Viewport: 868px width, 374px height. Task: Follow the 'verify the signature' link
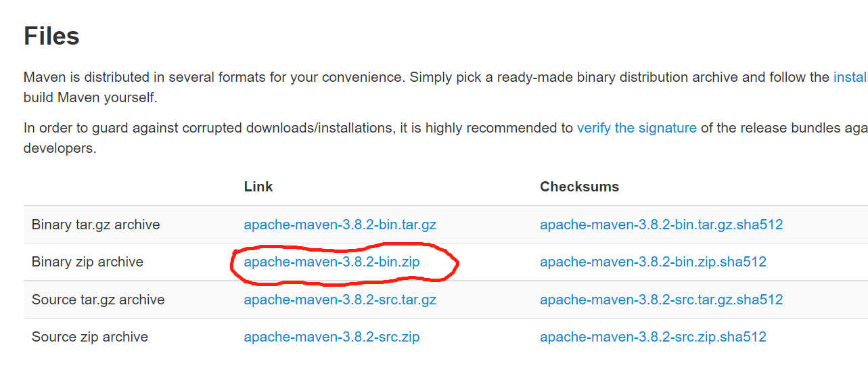coord(637,128)
